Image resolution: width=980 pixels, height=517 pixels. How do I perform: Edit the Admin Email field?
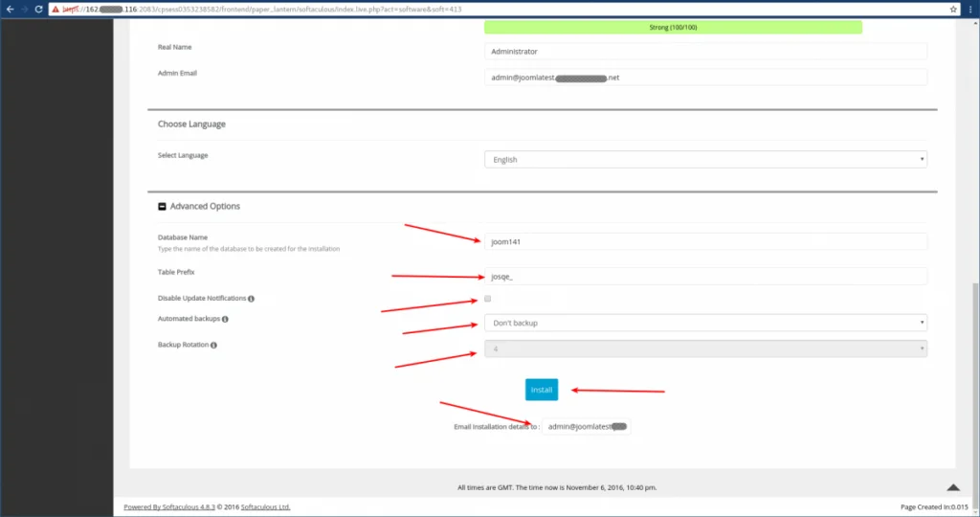(x=705, y=78)
